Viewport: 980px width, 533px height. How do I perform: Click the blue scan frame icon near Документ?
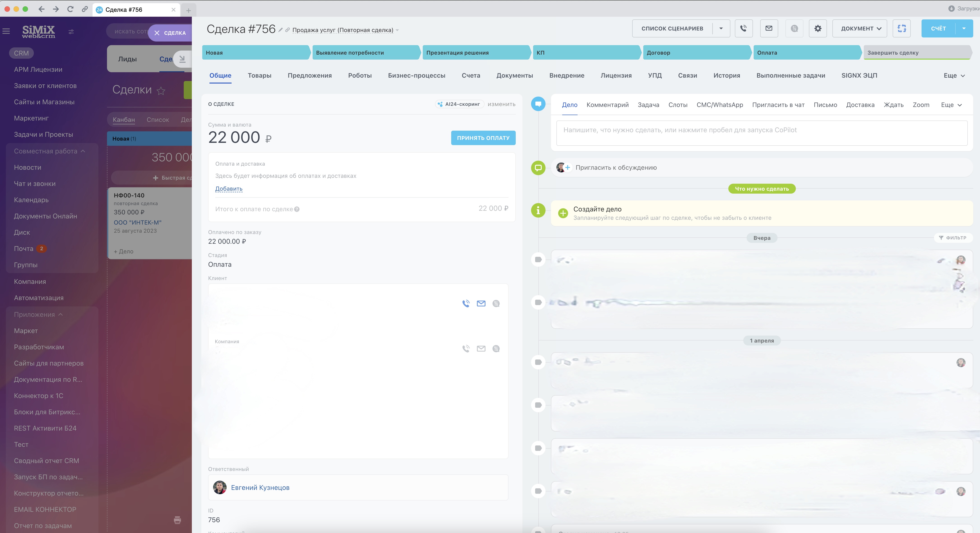click(901, 28)
